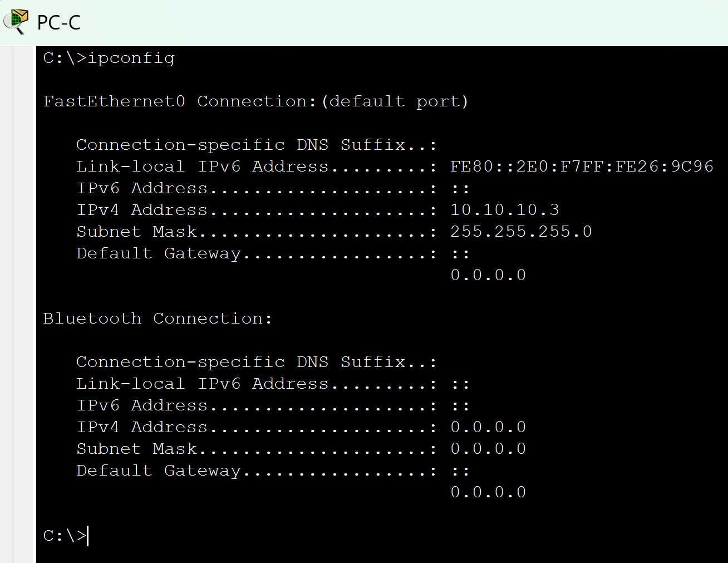
Task: Click the Bluetooth IPv6 Address label
Action: pos(142,405)
